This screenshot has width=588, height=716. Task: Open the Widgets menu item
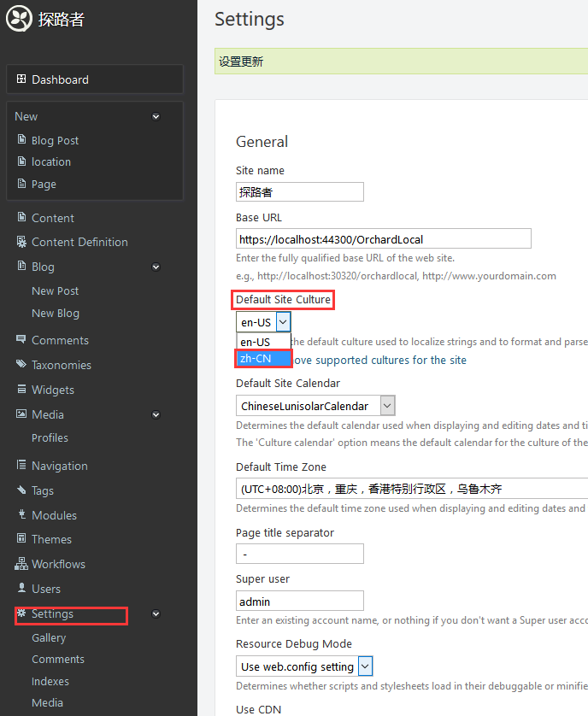tap(52, 390)
